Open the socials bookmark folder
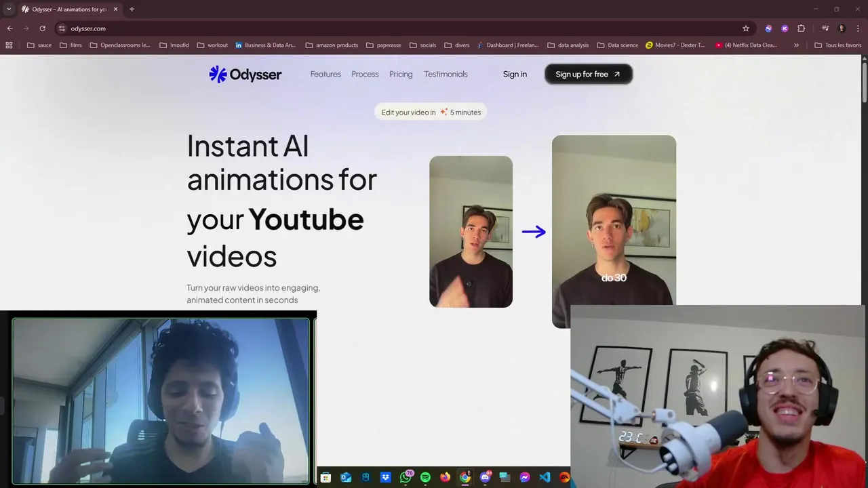Image resolution: width=868 pixels, height=488 pixels. pos(422,45)
